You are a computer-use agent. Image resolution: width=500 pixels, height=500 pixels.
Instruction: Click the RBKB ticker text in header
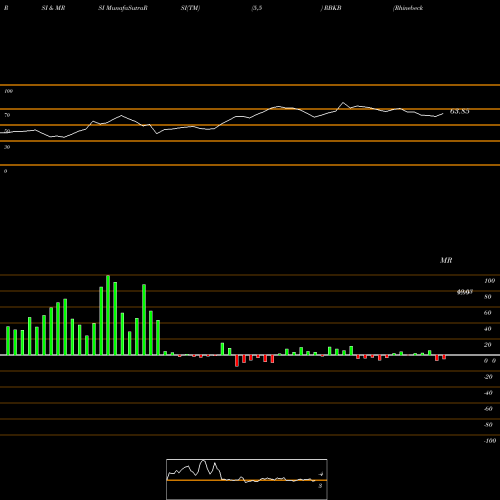tap(333, 8)
